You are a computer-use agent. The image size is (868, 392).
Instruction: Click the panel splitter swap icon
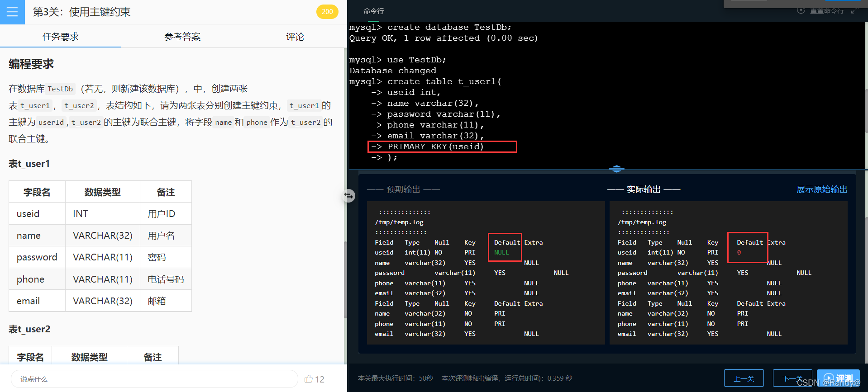(348, 195)
